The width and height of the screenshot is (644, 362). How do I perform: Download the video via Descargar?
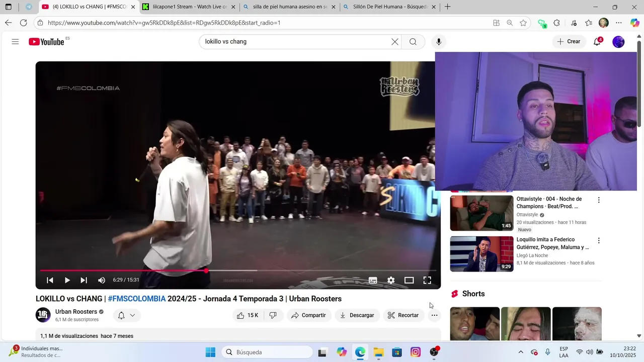[x=357, y=315]
